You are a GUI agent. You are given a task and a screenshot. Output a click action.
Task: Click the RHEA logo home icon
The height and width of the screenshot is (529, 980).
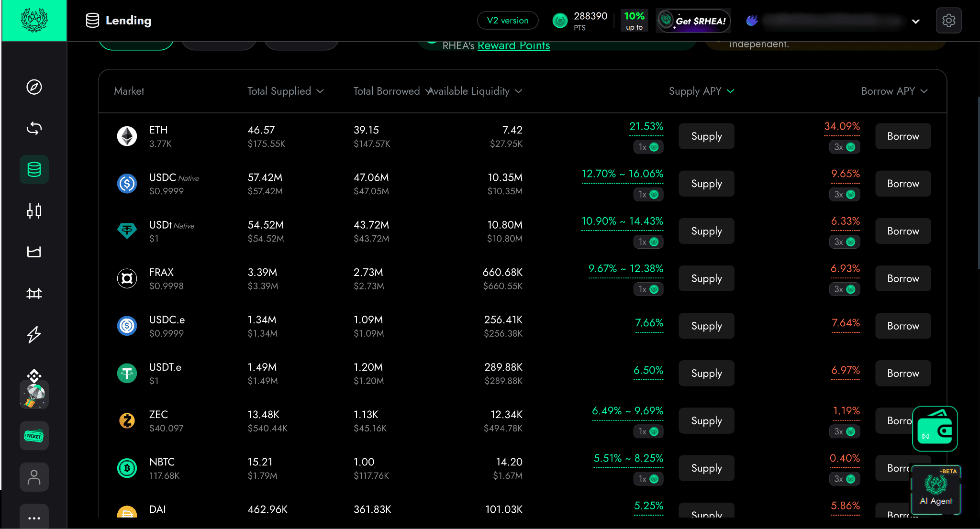tap(34, 21)
